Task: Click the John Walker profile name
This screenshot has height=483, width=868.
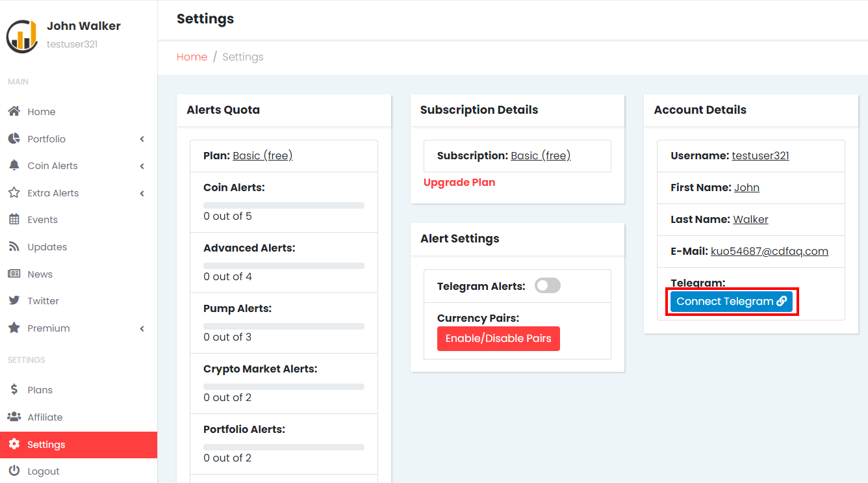Action: 84,26
